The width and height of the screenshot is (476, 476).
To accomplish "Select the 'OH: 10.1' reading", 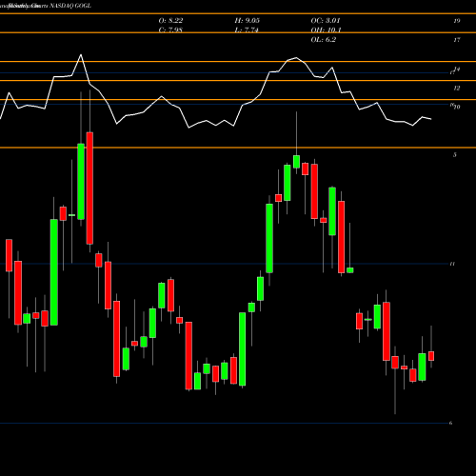I will click(326, 30).
